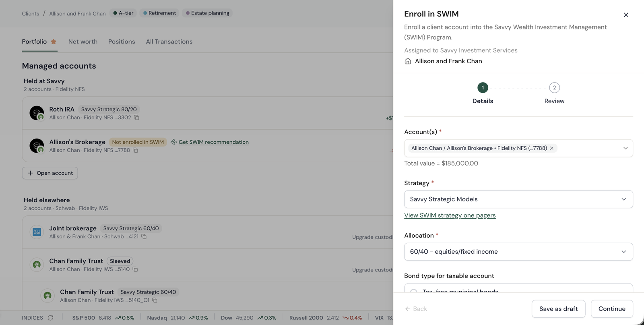Click the Back arrow icon in footer
The height and width of the screenshot is (325, 644).
[x=408, y=309]
